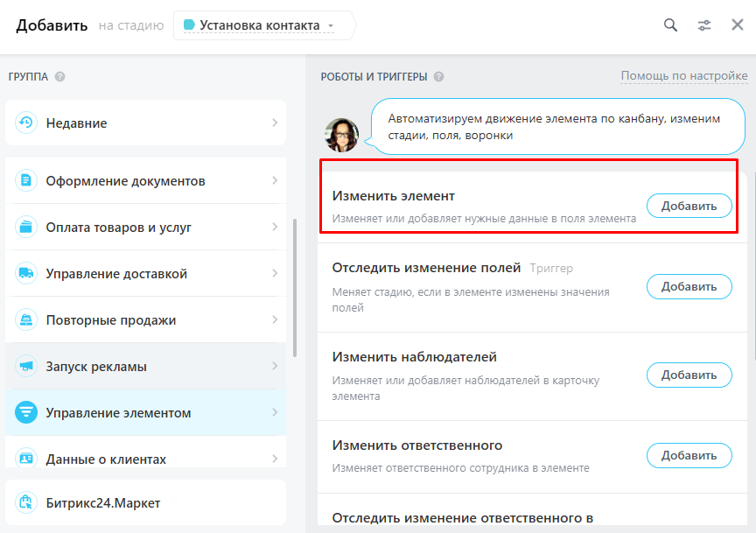
Task: Click the Недавние clock icon
Action: 26,123
